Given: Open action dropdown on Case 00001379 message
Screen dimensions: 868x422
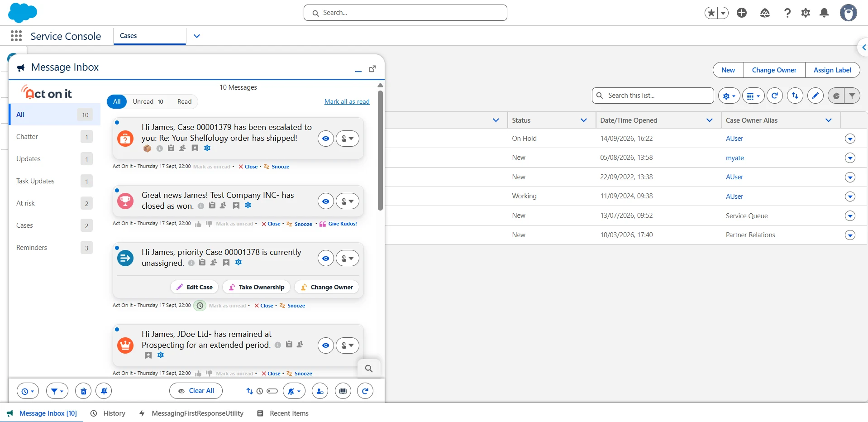Looking at the screenshot, I should tap(348, 139).
